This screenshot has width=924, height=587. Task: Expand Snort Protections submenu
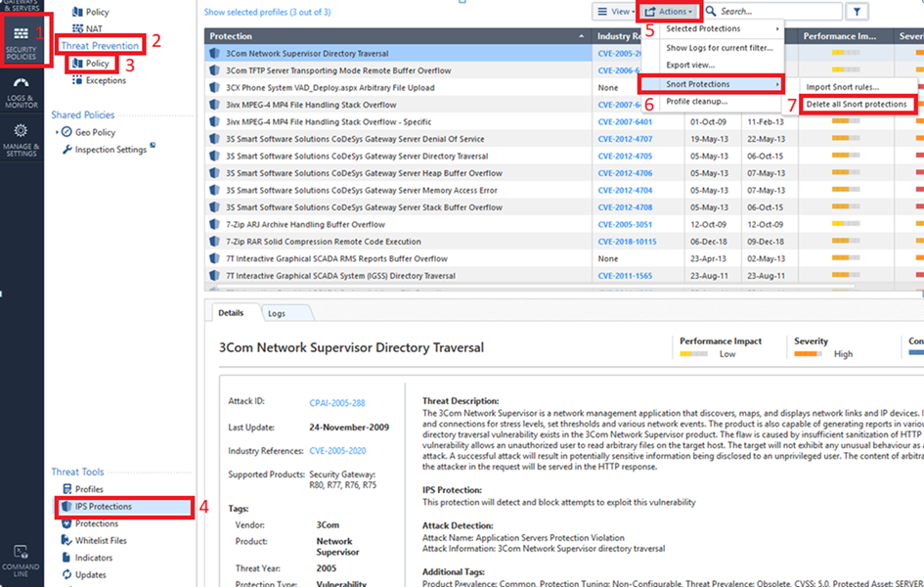pyautogui.click(x=721, y=84)
